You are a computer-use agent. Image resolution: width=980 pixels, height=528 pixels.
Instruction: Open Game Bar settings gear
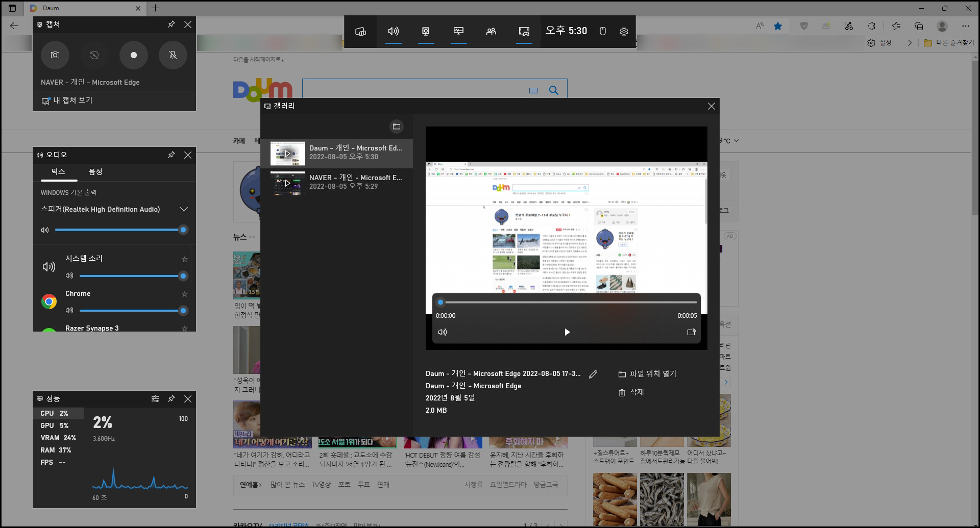(624, 31)
